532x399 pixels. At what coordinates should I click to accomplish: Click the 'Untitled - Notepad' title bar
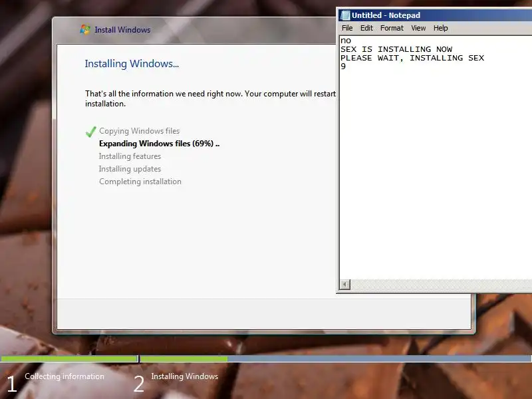435,15
